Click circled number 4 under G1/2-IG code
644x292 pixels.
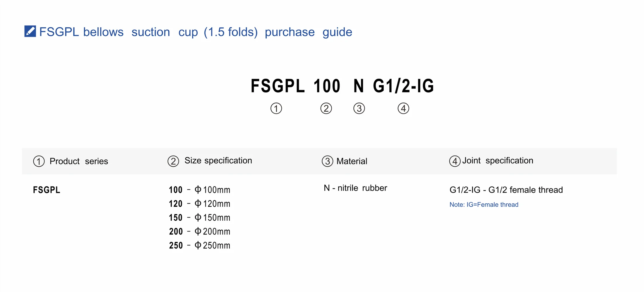click(x=403, y=108)
